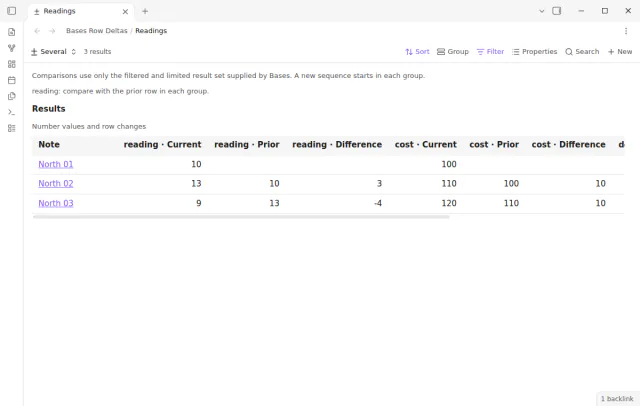Click the New button
The width and height of the screenshot is (640, 406).
point(620,52)
